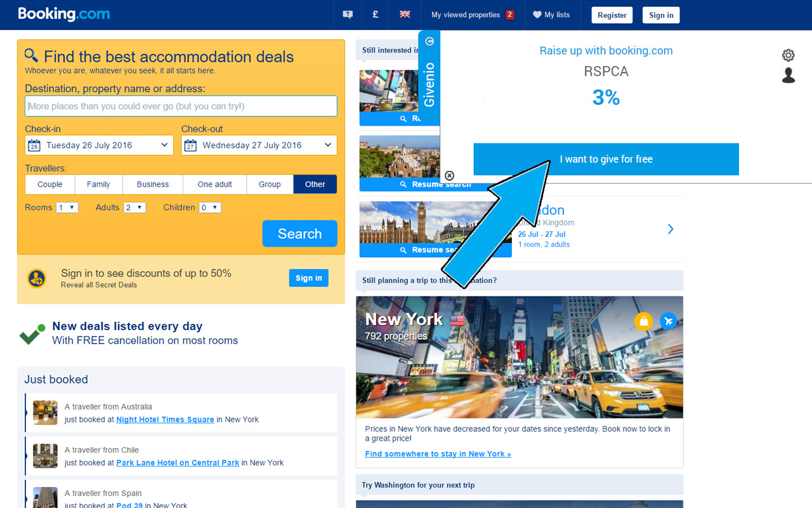Screen dimensions: 812x508
Task: Click the check-in calendar icon
Action: (x=34, y=145)
